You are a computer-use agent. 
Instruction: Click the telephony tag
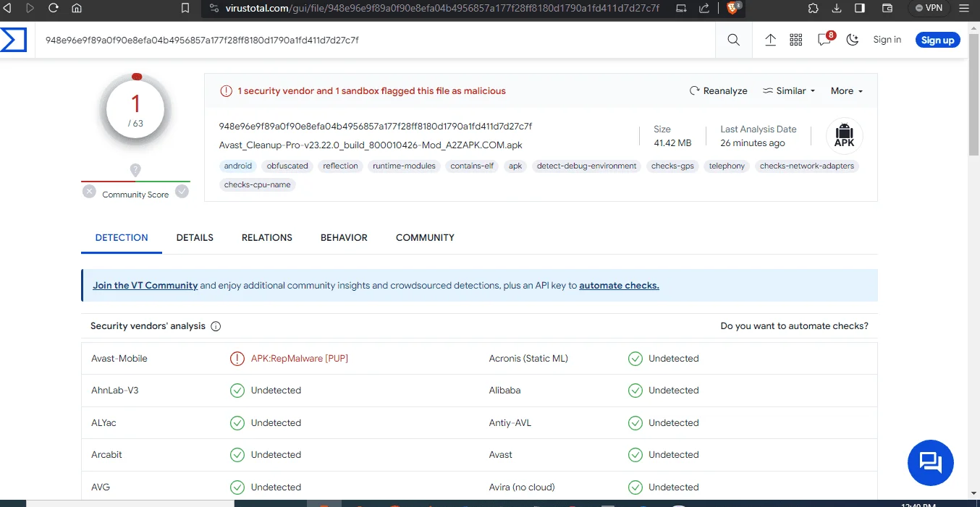pos(727,166)
